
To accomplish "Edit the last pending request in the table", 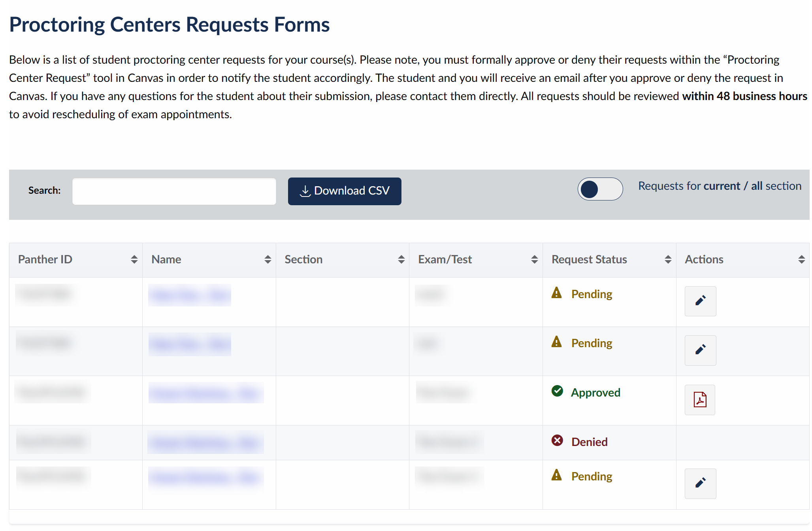I will pyautogui.click(x=700, y=483).
